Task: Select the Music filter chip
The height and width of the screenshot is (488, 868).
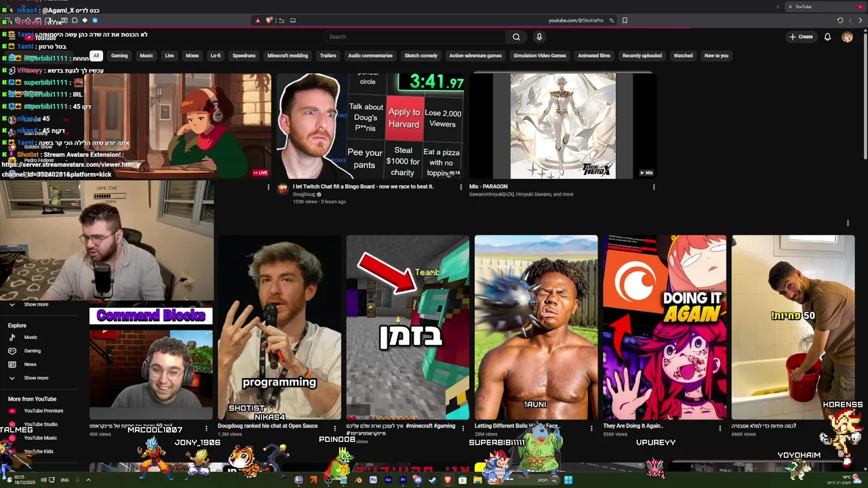Action: pos(146,56)
